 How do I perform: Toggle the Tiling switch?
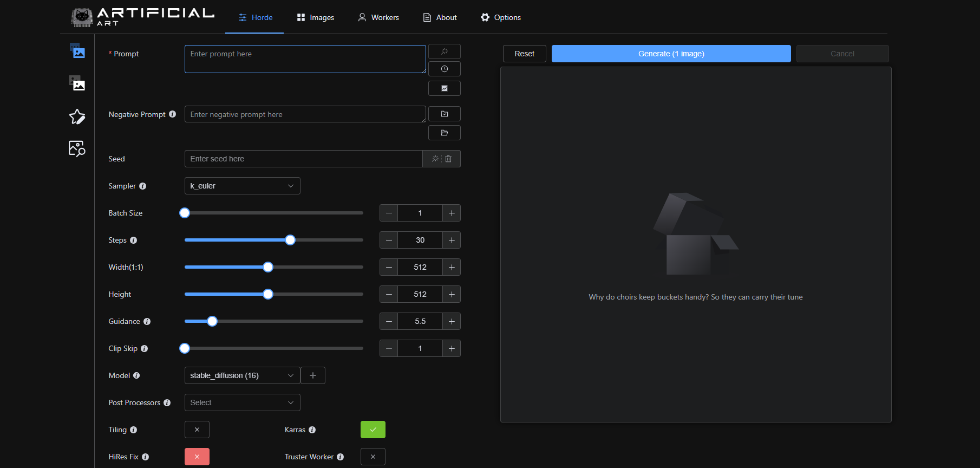(197, 430)
